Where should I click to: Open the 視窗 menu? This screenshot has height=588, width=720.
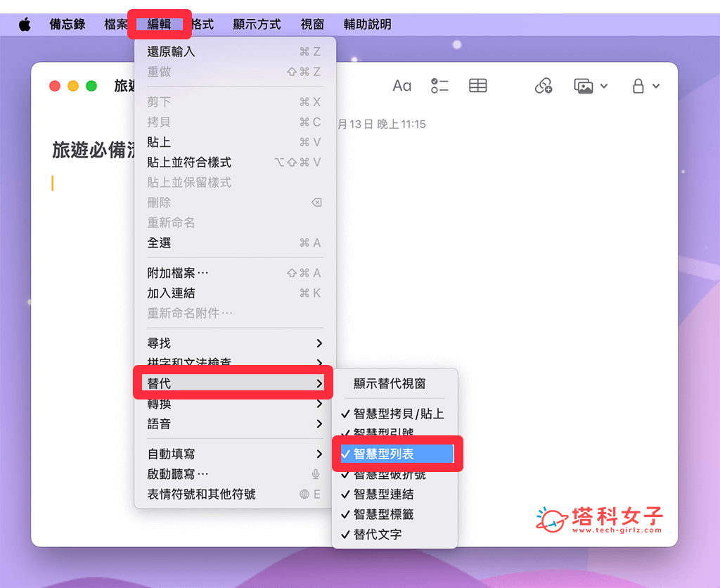coord(312,24)
